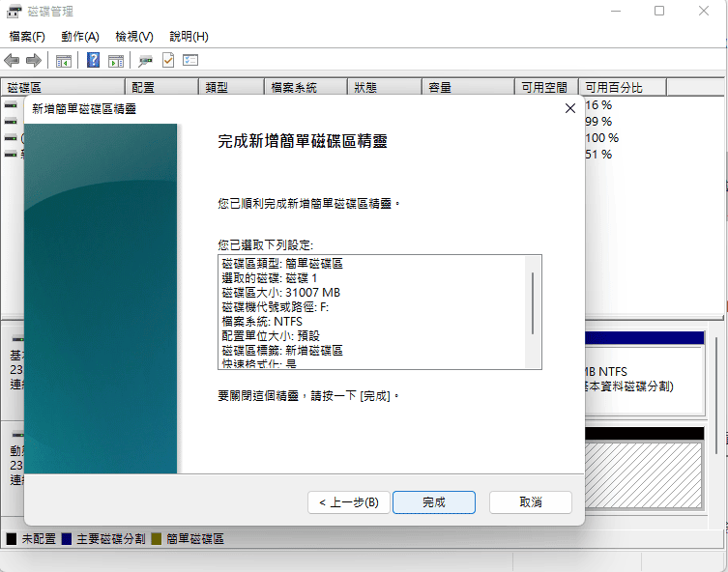Sort by the 磁碟區 column header
The height and width of the screenshot is (572, 728).
[63, 87]
